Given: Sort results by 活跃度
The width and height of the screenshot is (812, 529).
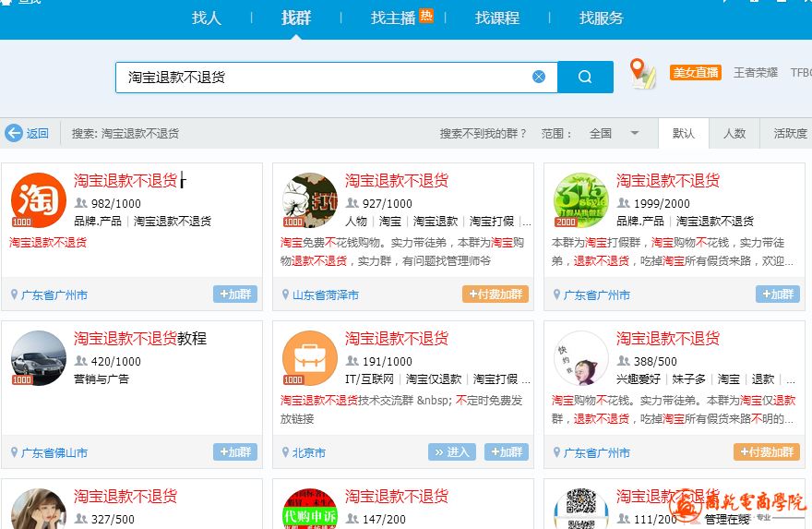Looking at the screenshot, I should (x=790, y=133).
